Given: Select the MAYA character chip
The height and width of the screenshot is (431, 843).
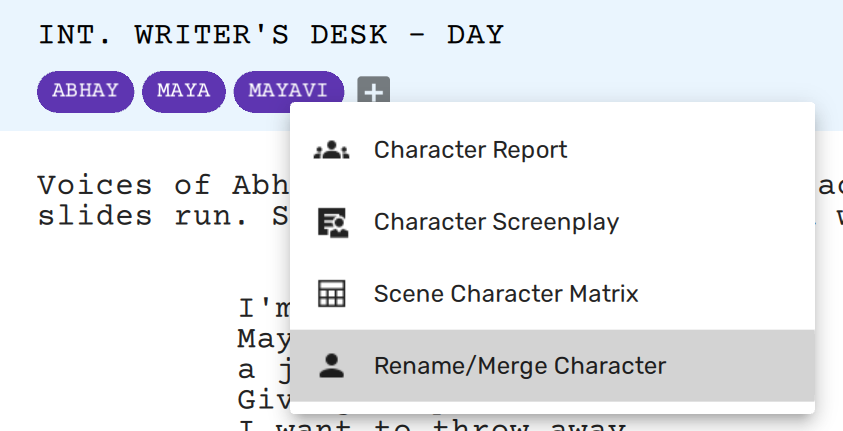Looking at the screenshot, I should 183,92.
